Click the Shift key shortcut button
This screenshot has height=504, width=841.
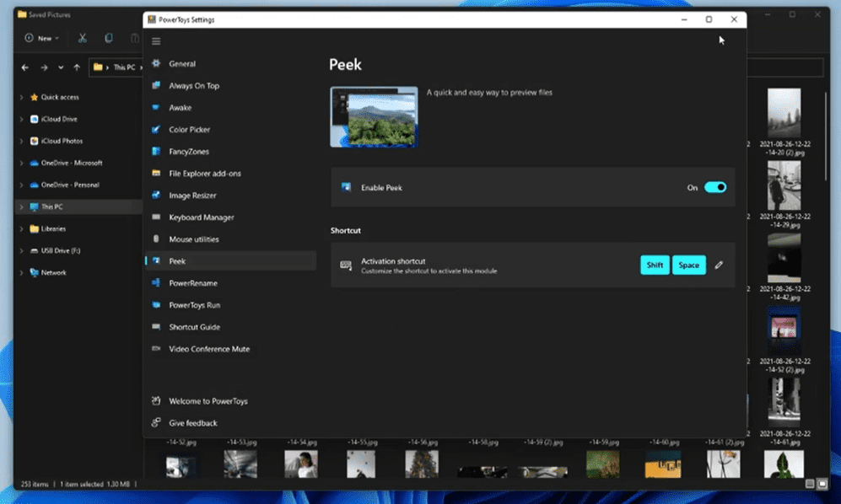coord(655,265)
